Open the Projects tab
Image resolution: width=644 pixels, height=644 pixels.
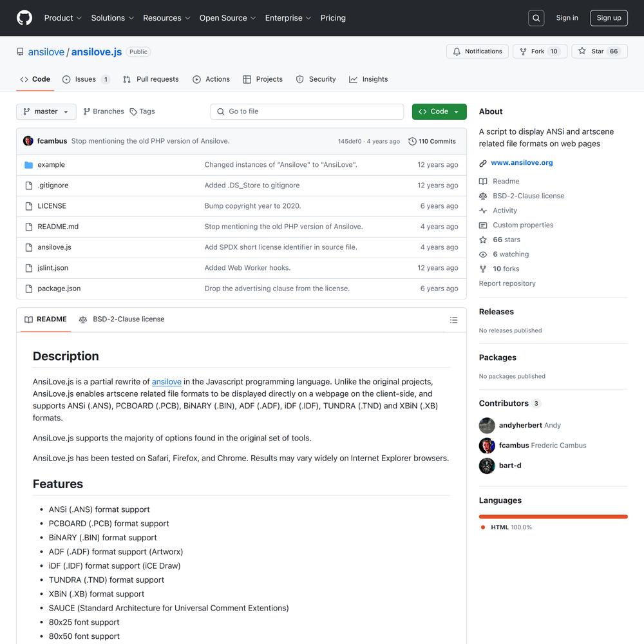coord(263,79)
